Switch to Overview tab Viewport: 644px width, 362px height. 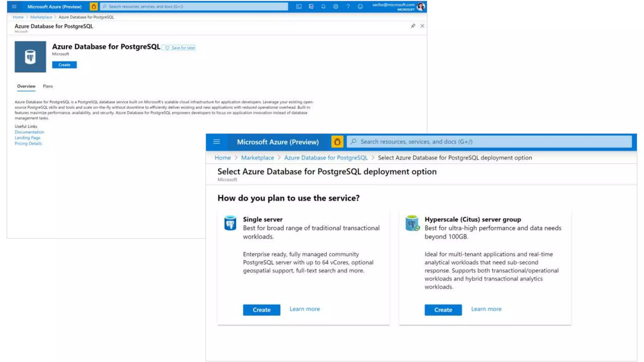coord(26,86)
